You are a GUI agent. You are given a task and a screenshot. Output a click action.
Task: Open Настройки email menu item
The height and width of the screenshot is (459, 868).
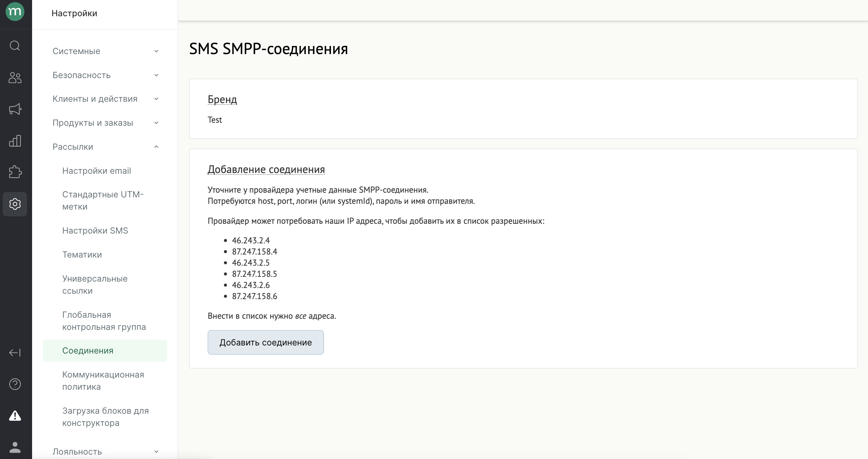[105, 171]
